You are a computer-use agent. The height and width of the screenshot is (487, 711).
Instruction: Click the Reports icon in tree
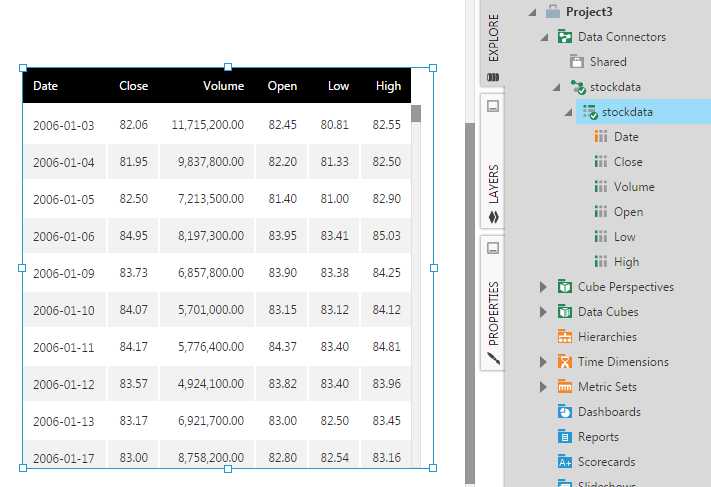[565, 437]
